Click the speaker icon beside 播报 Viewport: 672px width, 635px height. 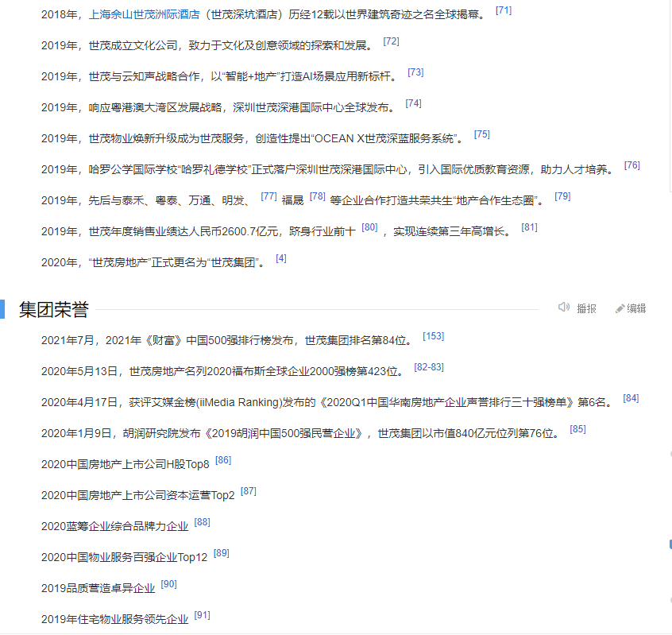[x=563, y=307]
